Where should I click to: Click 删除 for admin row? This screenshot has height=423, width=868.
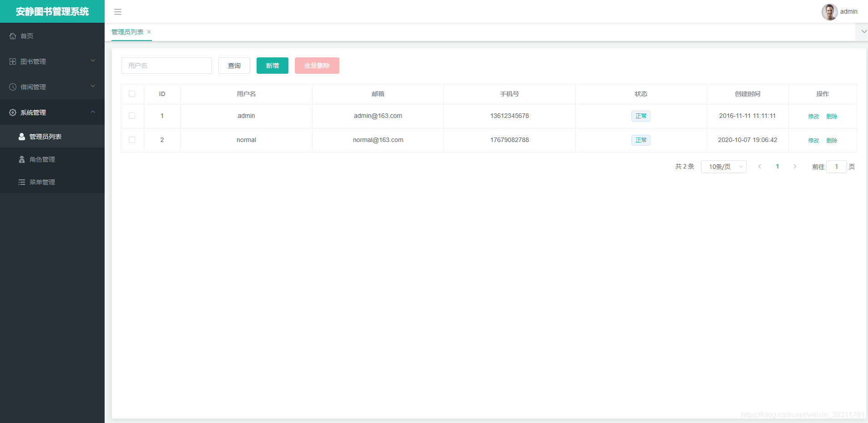(832, 116)
